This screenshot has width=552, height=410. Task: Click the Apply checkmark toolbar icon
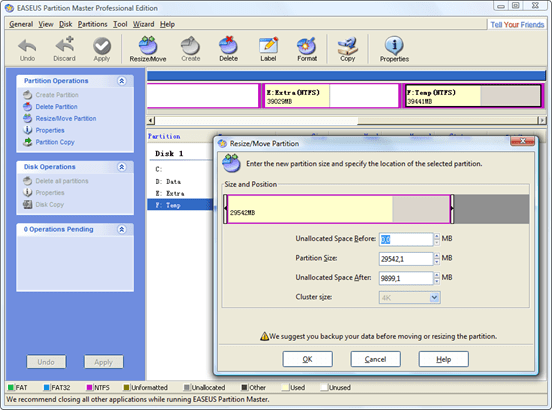(102, 46)
